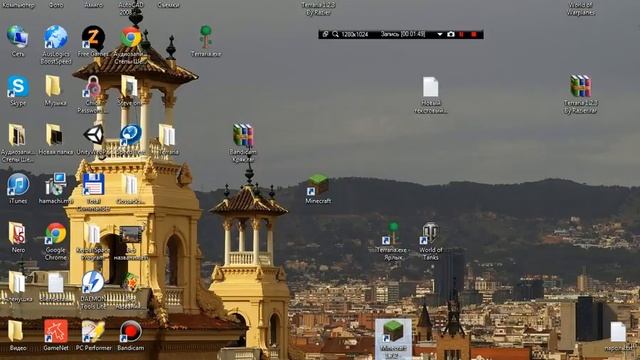The height and width of the screenshot is (360, 640).
Task: Open the document icon beside DAEMON Tools
Action: coord(56,282)
